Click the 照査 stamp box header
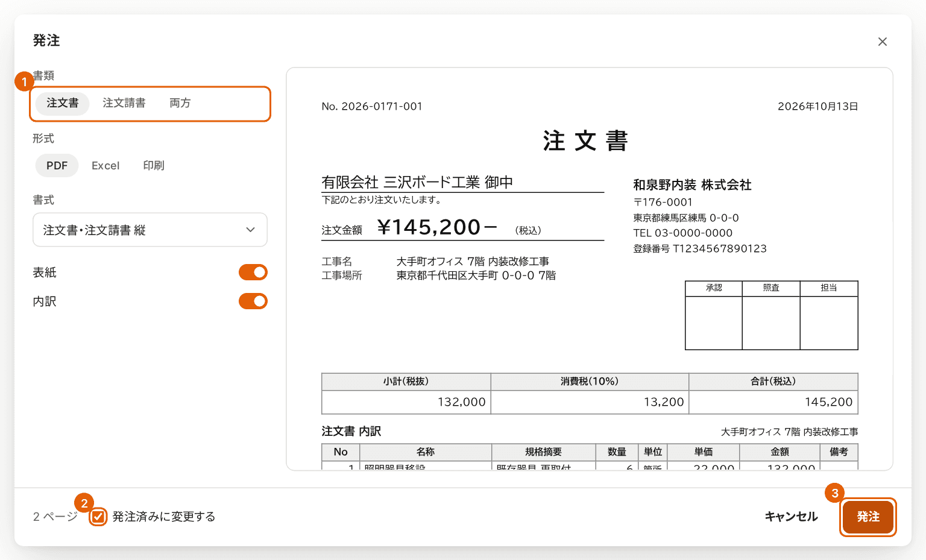 tap(771, 288)
